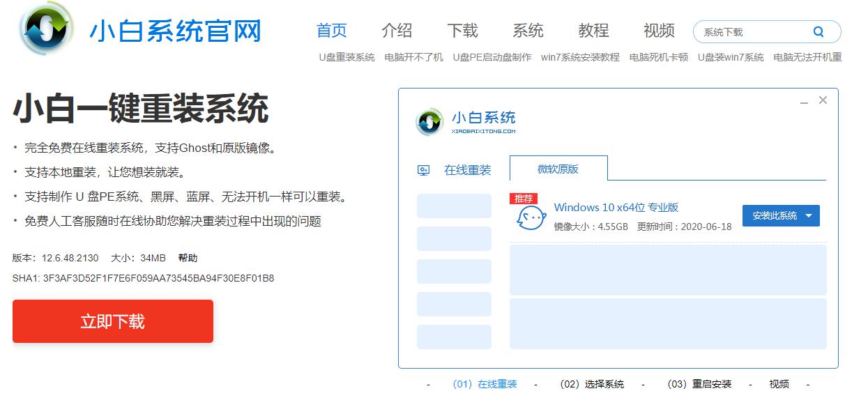The height and width of the screenshot is (407, 868).
Task: Open the 帮助 link
Action: pyautogui.click(x=185, y=257)
